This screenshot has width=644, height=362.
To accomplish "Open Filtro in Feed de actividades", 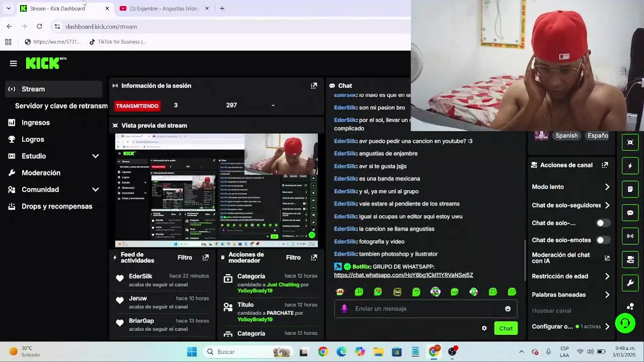I will tap(185, 257).
